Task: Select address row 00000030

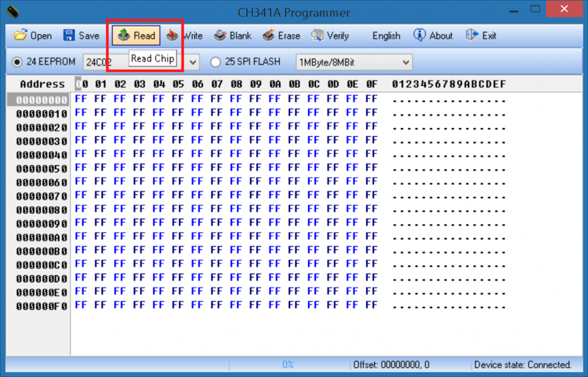Action: [x=41, y=141]
